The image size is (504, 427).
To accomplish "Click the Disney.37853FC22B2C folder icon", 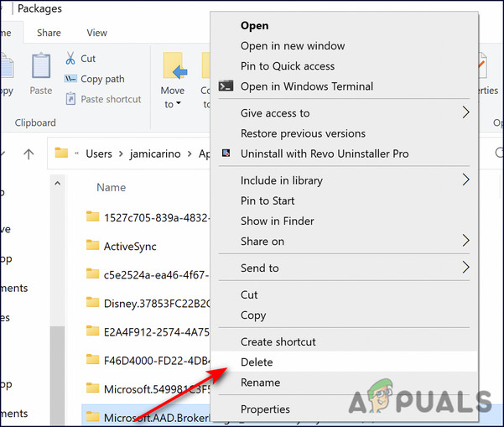I will pos(92,302).
